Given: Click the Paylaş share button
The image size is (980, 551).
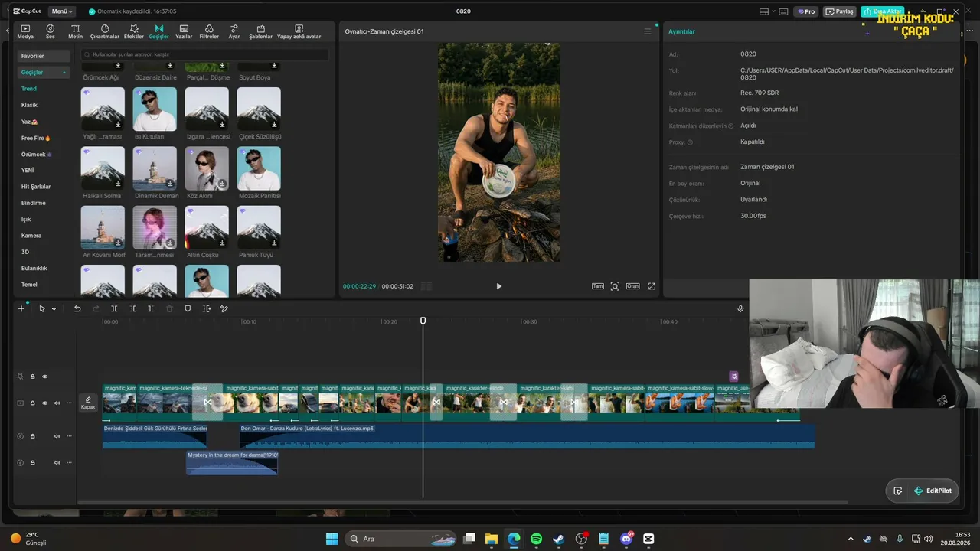Looking at the screenshot, I should point(840,11).
